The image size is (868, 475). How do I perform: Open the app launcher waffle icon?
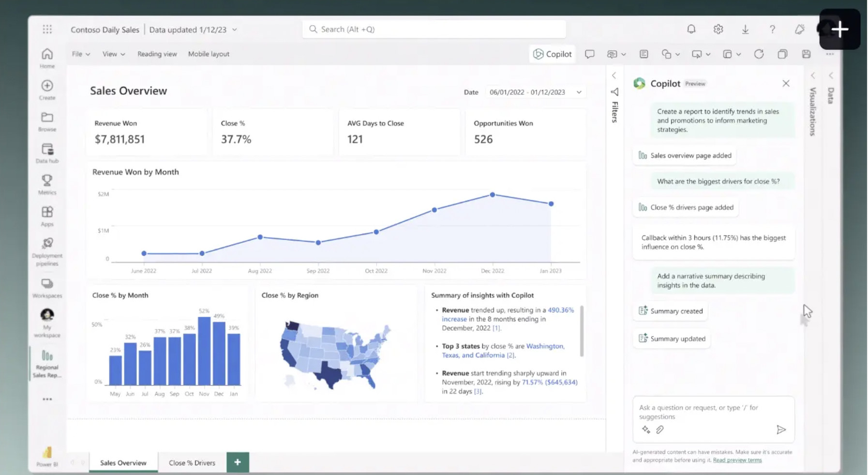point(47,30)
